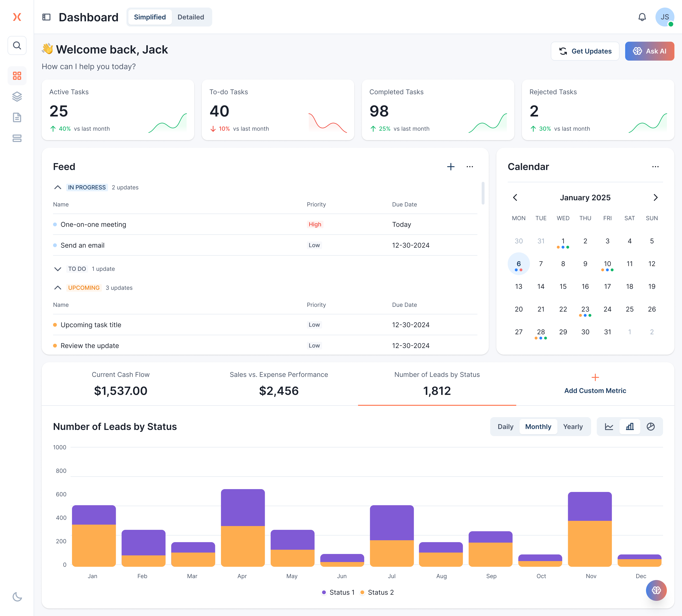Expand the TO DO feed section
Viewport: 682px width, 616px height.
58,269
